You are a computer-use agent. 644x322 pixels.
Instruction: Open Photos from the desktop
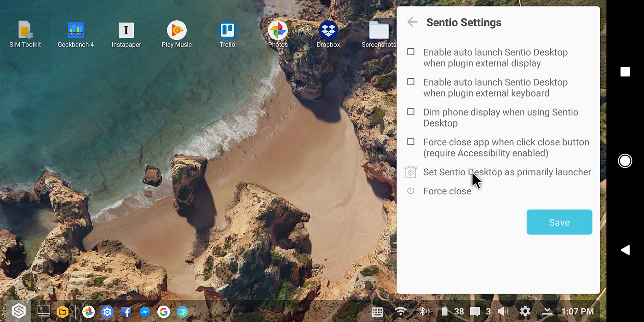click(x=278, y=34)
